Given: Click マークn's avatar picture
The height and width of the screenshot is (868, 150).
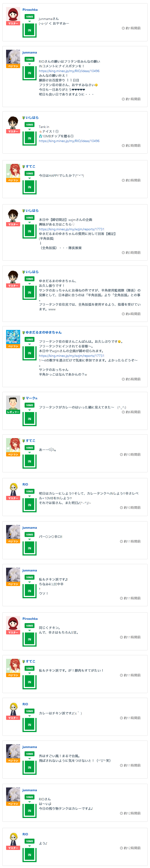Looking at the screenshot, I should (x=13, y=403).
